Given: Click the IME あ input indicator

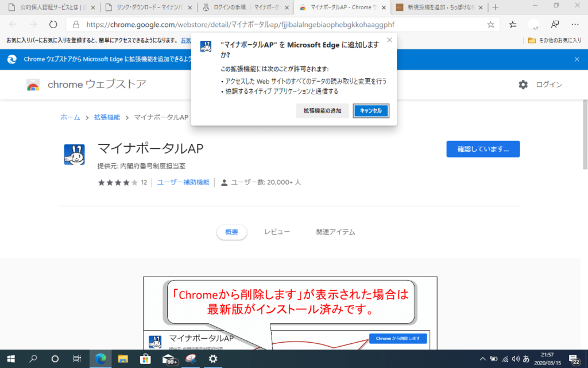Looking at the screenshot, I should 526,359.
